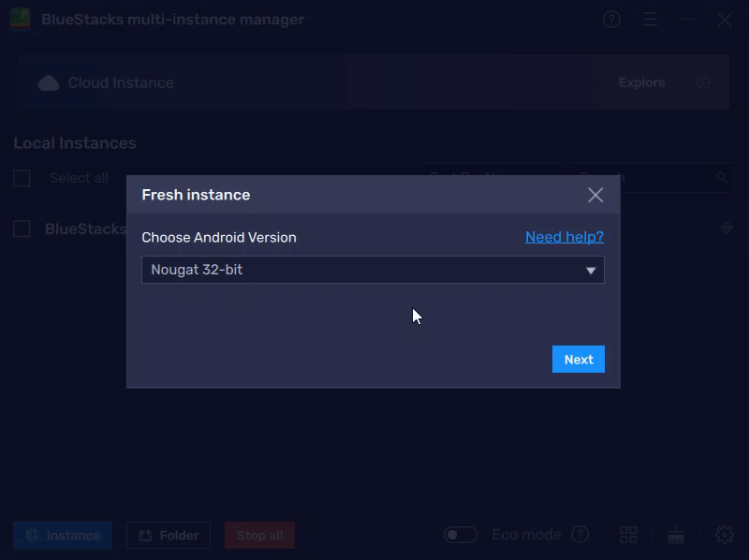Click the Cloud Instance label
The width and height of the screenshot is (749, 560).
121,82
